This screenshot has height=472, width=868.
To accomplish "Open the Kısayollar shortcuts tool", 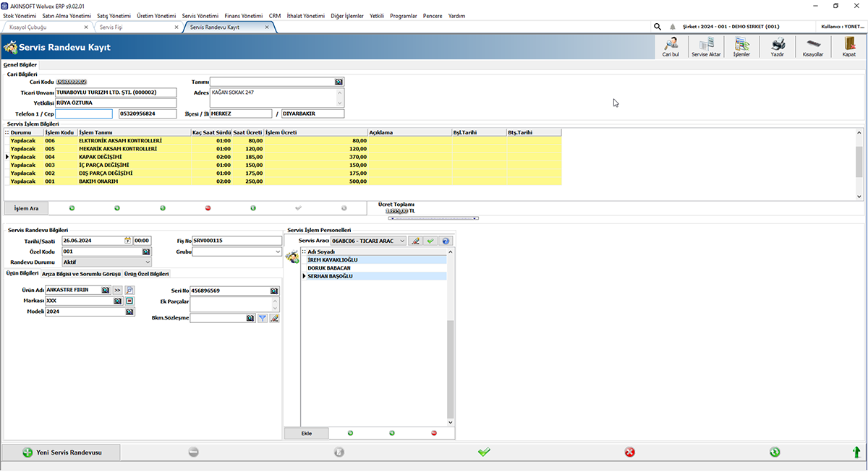I will [x=813, y=45].
